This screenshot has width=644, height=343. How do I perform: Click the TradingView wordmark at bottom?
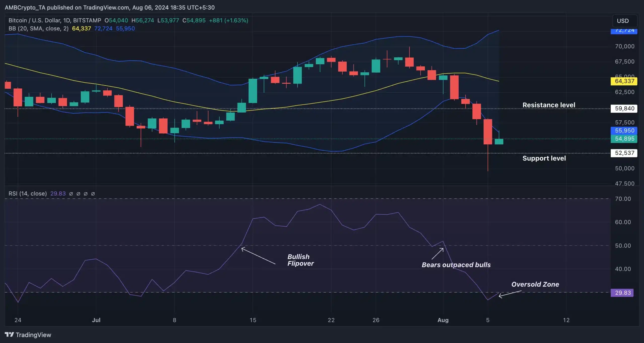point(33,335)
